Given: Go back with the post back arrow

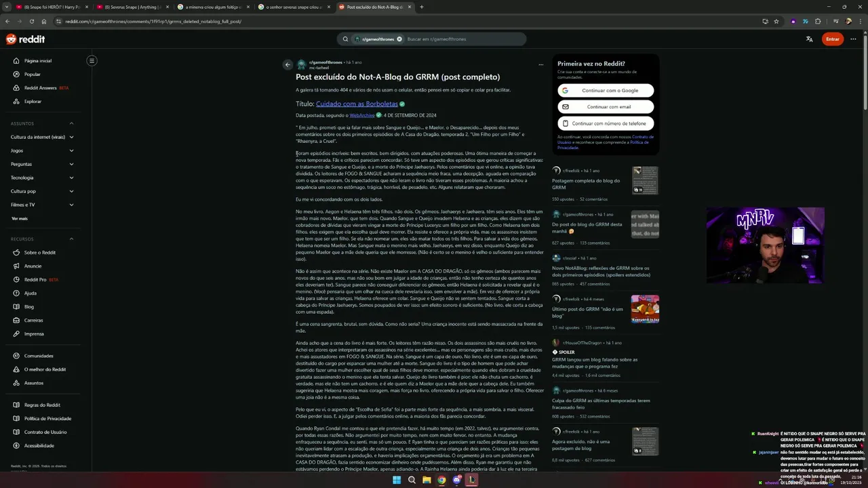Looking at the screenshot, I should (288, 65).
